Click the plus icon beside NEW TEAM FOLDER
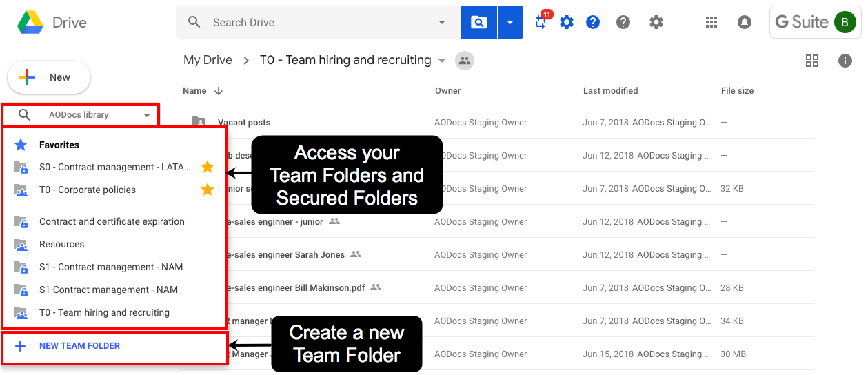Screen dimensions: 868x375 click(21, 346)
